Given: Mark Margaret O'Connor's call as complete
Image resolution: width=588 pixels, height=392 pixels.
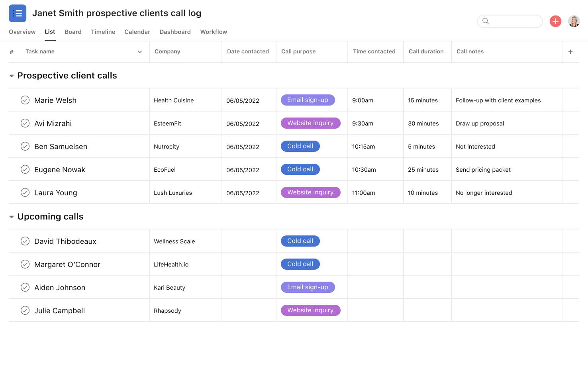Looking at the screenshot, I should pyautogui.click(x=25, y=264).
